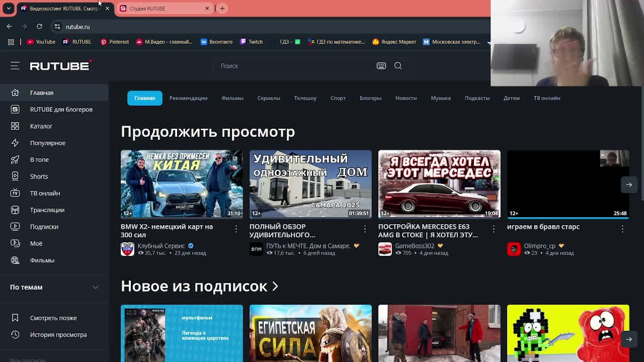Click ПУТЬ к МЕЧТЕ channel avatar
Viewport: 644px width, 362px height.
tap(256, 249)
